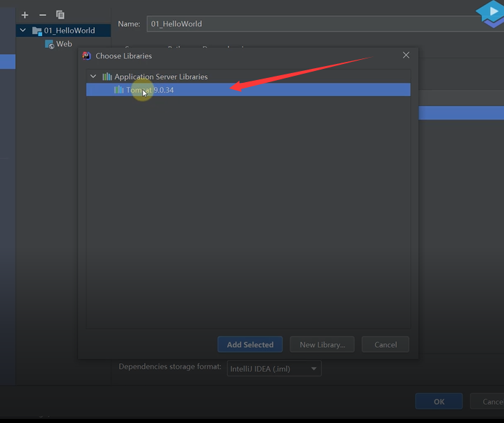
Task: Select the 01_HelloWorld module in the tree
Action: [63, 31]
